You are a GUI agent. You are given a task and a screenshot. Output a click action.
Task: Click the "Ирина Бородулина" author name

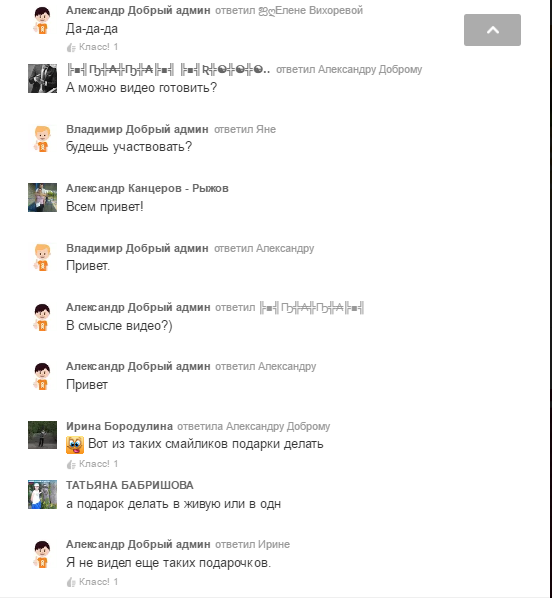tap(119, 426)
